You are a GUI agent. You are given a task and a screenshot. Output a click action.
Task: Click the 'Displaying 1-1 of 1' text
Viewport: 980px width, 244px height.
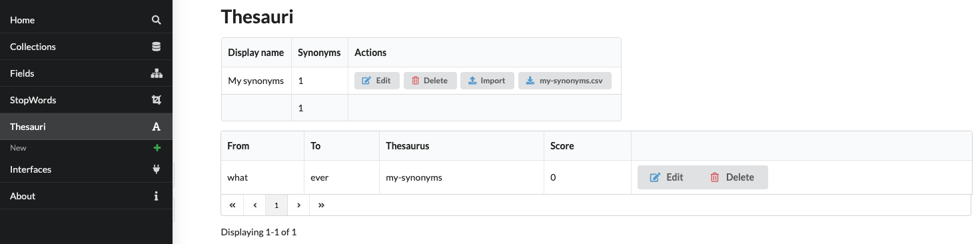tap(258, 233)
